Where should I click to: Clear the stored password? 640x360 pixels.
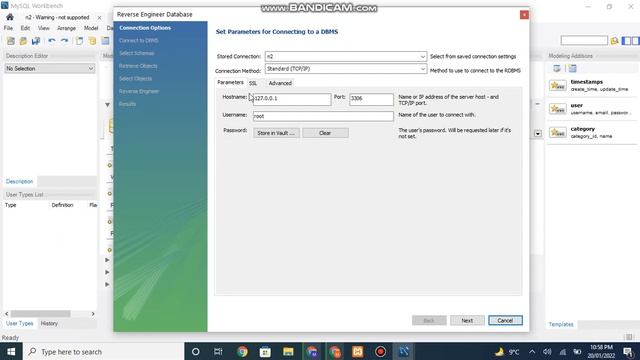pos(325,133)
